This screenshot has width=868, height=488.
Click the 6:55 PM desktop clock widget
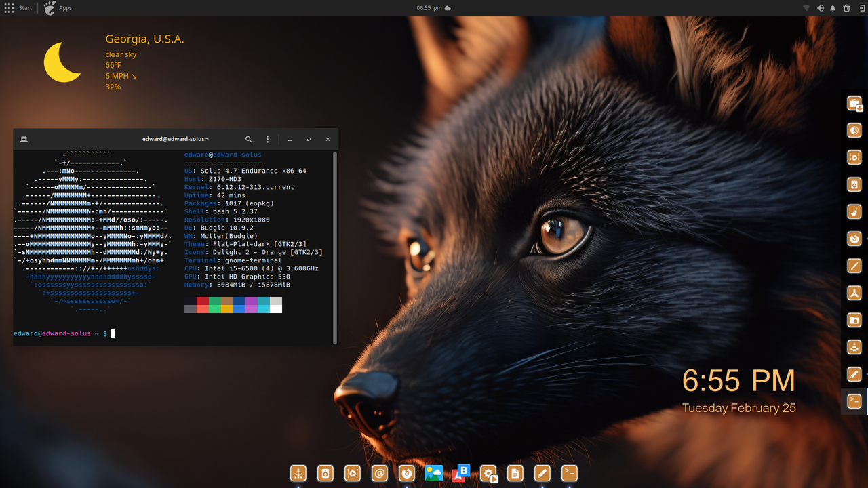click(x=738, y=381)
